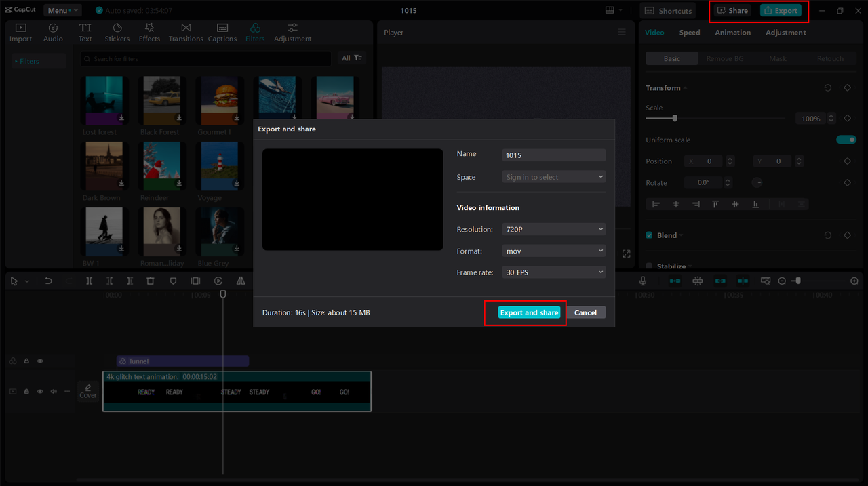868x486 pixels.
Task: Click the Export and share button
Action: (529, 312)
